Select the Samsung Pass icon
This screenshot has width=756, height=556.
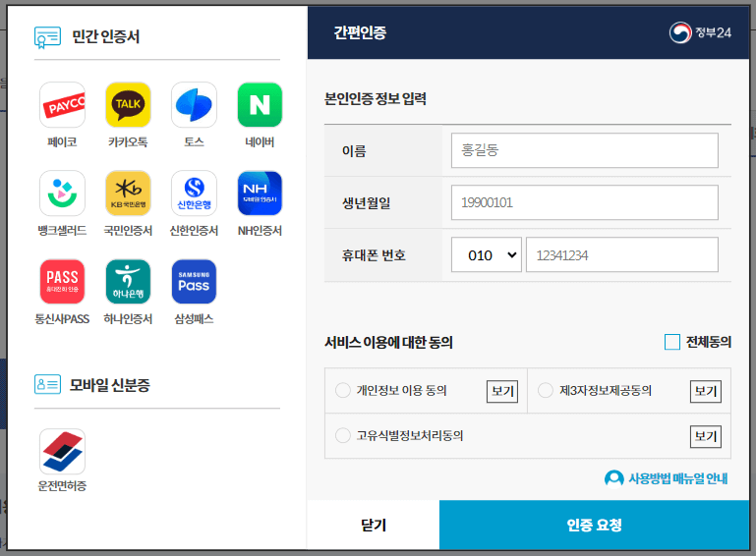(194, 282)
